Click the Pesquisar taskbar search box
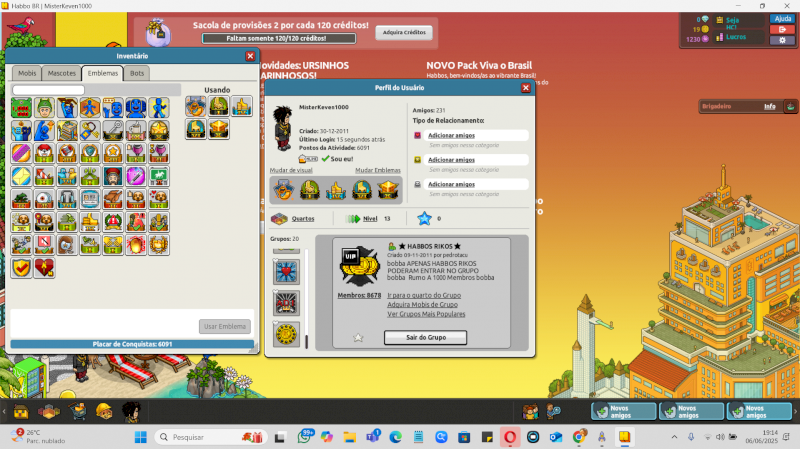Image resolution: width=800 pixels, height=449 pixels. pos(211,437)
